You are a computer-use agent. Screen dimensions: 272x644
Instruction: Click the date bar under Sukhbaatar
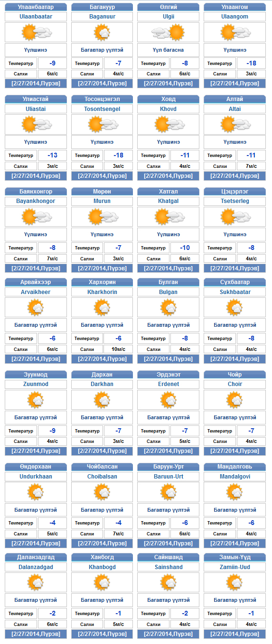click(x=235, y=359)
